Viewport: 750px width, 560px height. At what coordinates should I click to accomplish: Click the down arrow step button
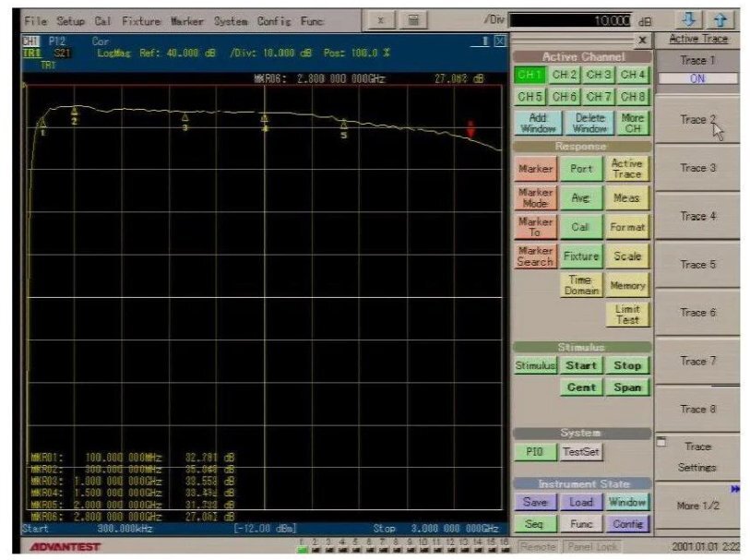pyautogui.click(x=688, y=19)
